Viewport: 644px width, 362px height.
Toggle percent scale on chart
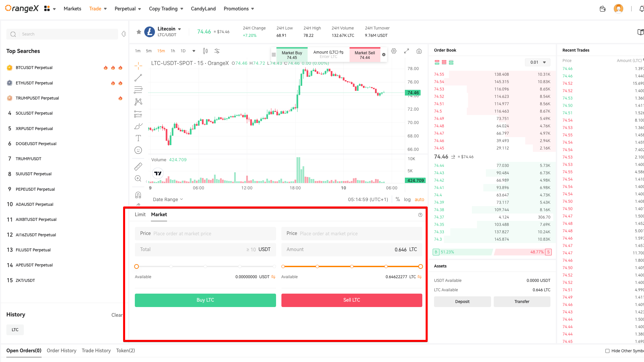pyautogui.click(x=398, y=199)
